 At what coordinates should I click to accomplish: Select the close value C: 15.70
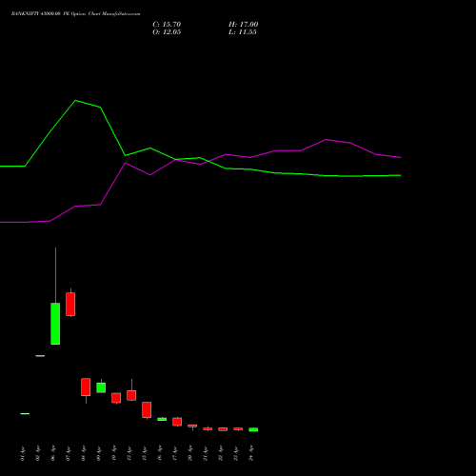(x=167, y=25)
